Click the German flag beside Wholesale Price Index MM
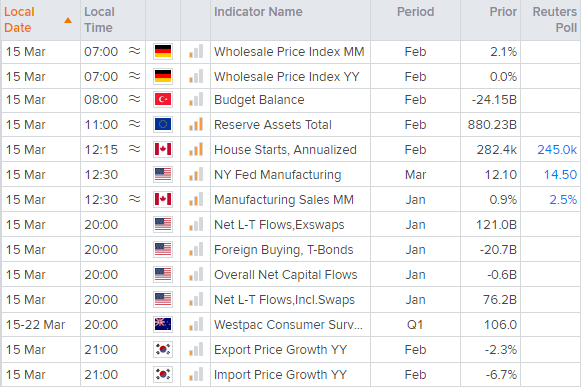The image size is (581, 387). point(163,52)
